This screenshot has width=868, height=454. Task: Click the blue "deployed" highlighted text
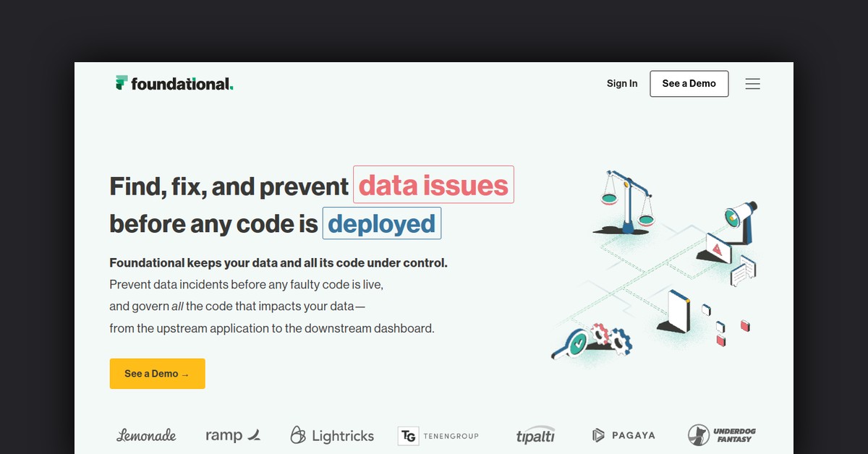381,224
